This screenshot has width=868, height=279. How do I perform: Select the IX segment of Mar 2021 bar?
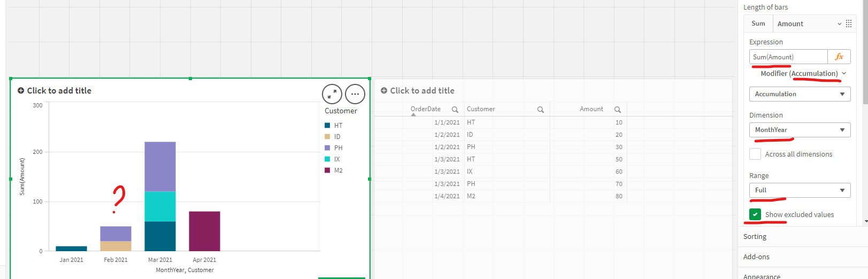[160, 206]
